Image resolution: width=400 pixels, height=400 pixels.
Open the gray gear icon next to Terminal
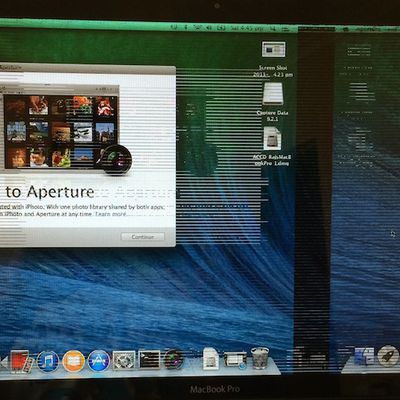(x=124, y=360)
